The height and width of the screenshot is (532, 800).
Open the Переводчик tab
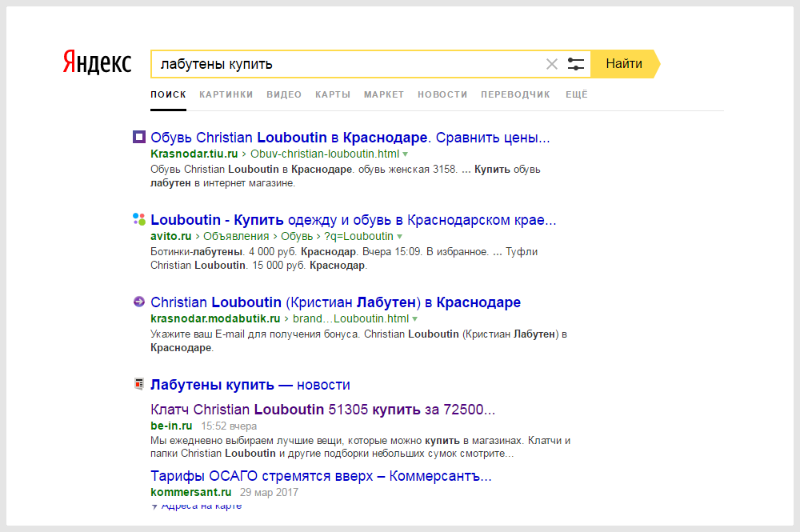515,94
